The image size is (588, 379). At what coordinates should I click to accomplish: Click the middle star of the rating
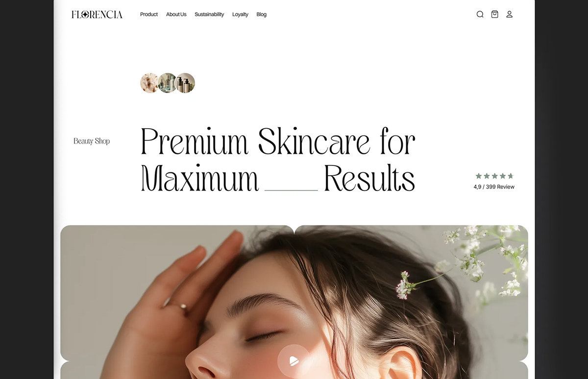494,176
